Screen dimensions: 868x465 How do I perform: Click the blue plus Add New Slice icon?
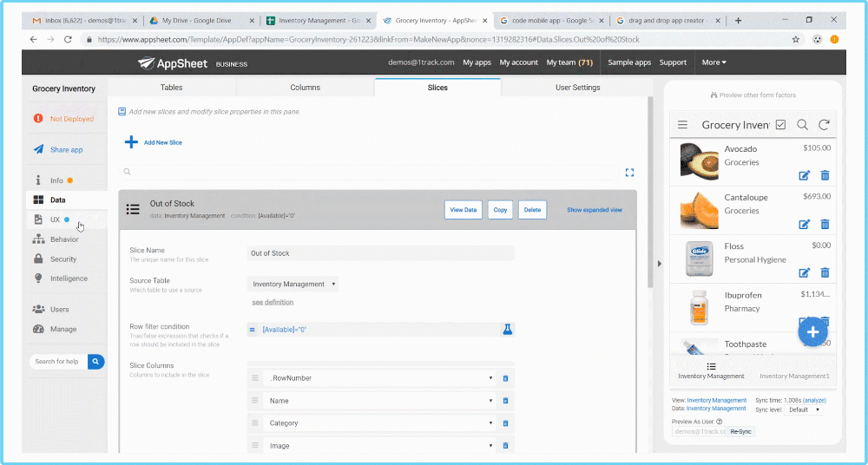coord(131,142)
